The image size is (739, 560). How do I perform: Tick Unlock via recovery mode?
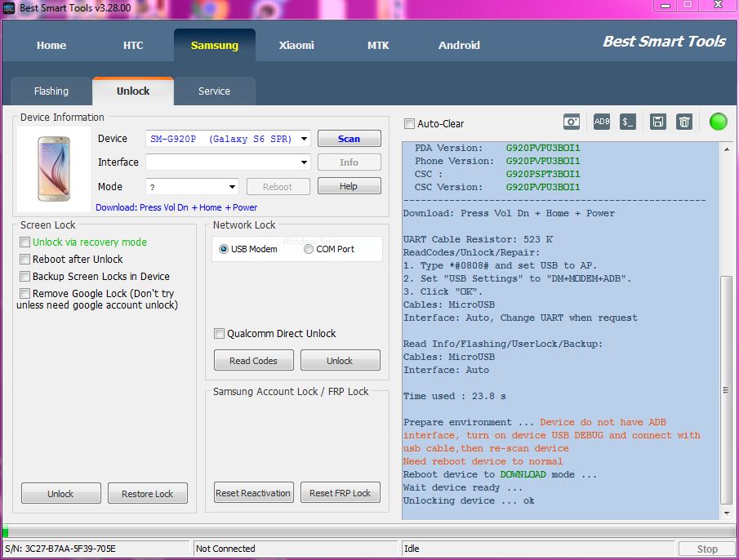pos(25,242)
